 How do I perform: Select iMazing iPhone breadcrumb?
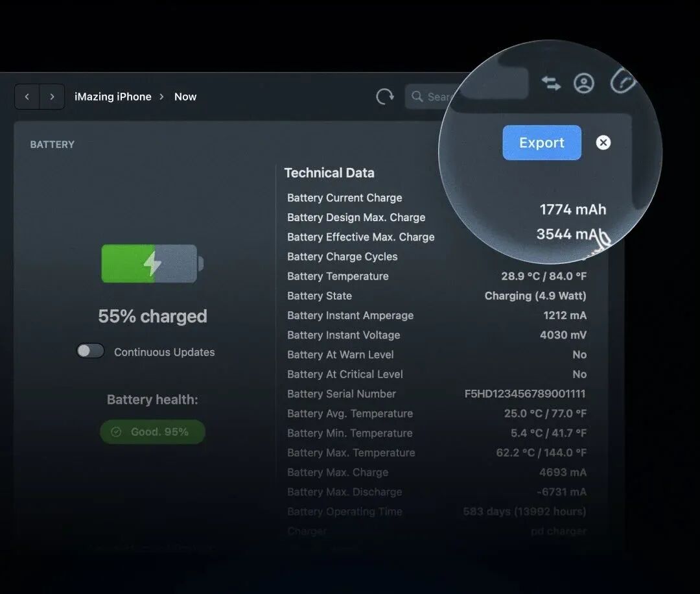[113, 97]
